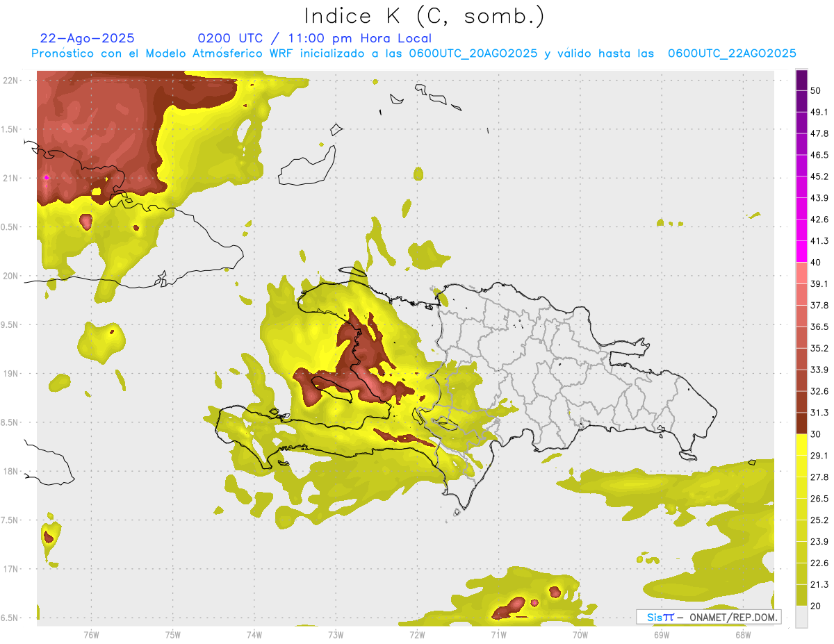Click the "Pronostico con el Modelo Atmosferico WRF" subtitle line
834x644 pixels.
click(x=414, y=53)
